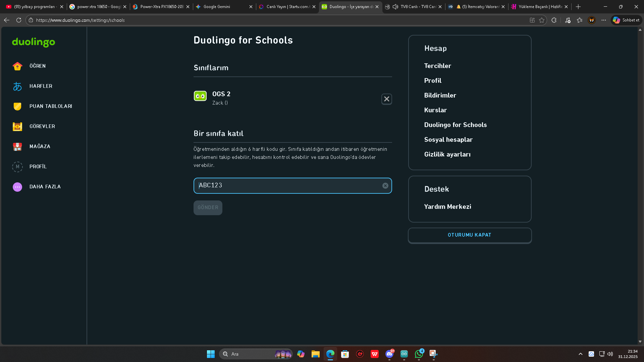Go back to the previous page
This screenshot has width=644, height=362.
point(7,20)
